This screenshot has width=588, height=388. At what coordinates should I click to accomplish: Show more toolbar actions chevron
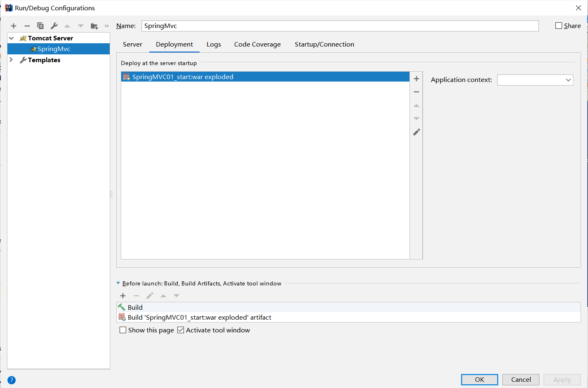coord(107,26)
